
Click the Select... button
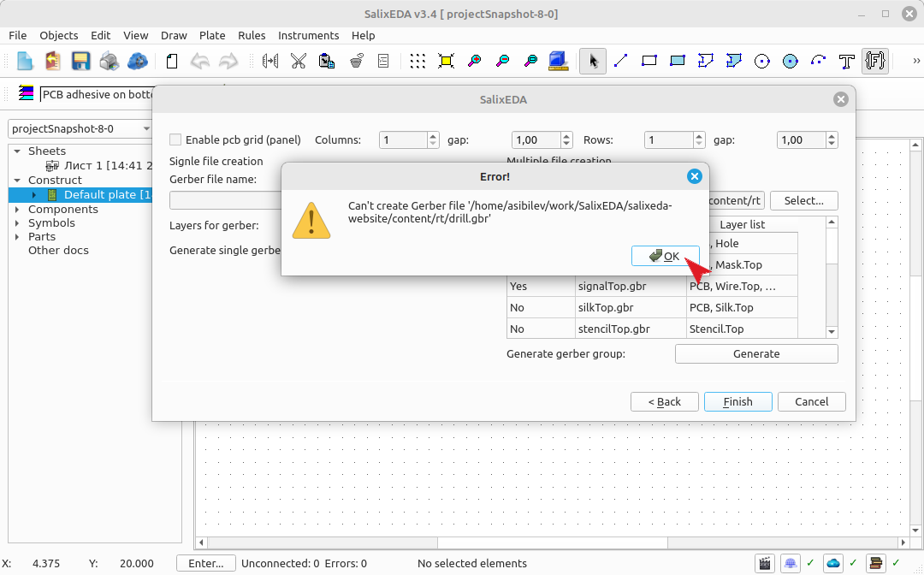(x=803, y=201)
